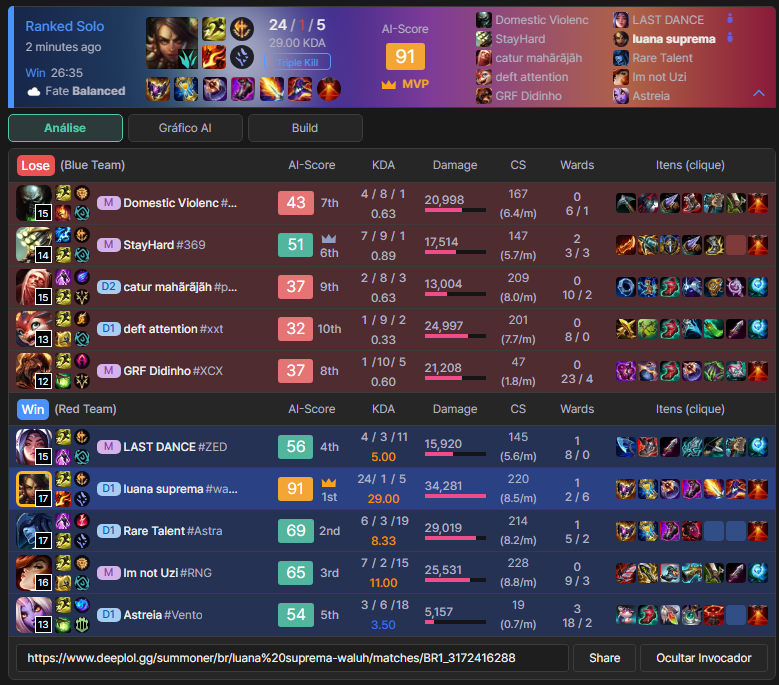Click the last trinket icon in GRF Didinho's row

(x=758, y=371)
